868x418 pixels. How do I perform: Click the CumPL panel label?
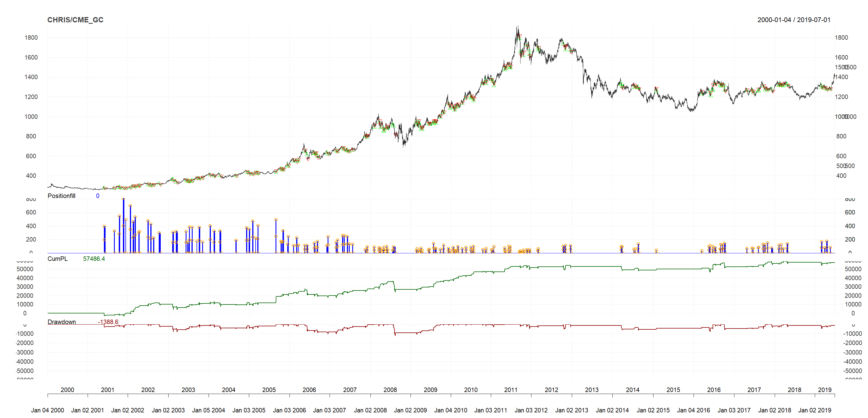point(57,259)
